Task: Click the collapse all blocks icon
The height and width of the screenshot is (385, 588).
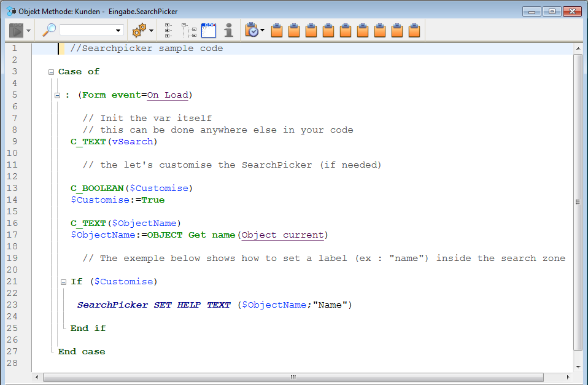Action: click(x=189, y=30)
